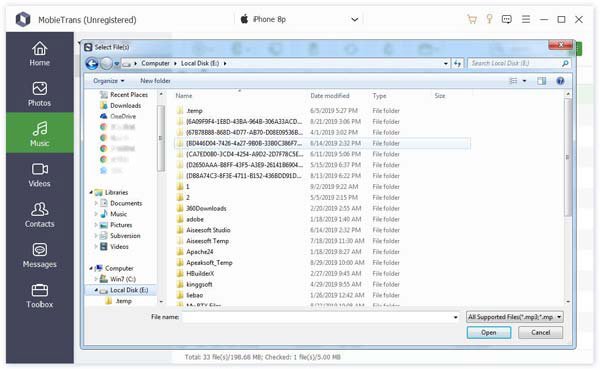600x370 pixels.
Task: Open the view options dropdown arrow
Action: pyautogui.click(x=524, y=81)
